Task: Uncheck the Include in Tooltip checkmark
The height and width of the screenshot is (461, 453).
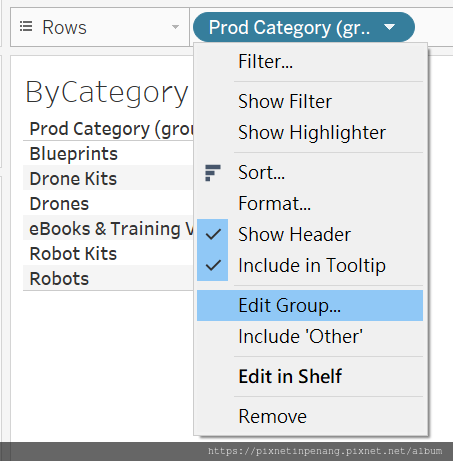Action: point(213,265)
